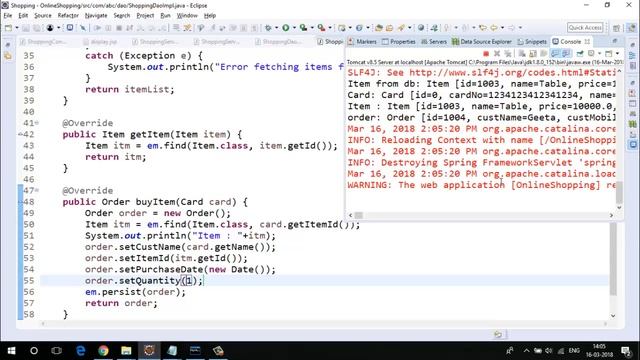Viewport: 640px width, 360px height.
Task: Click the Display Selected Console icon
Action: coord(591,53)
